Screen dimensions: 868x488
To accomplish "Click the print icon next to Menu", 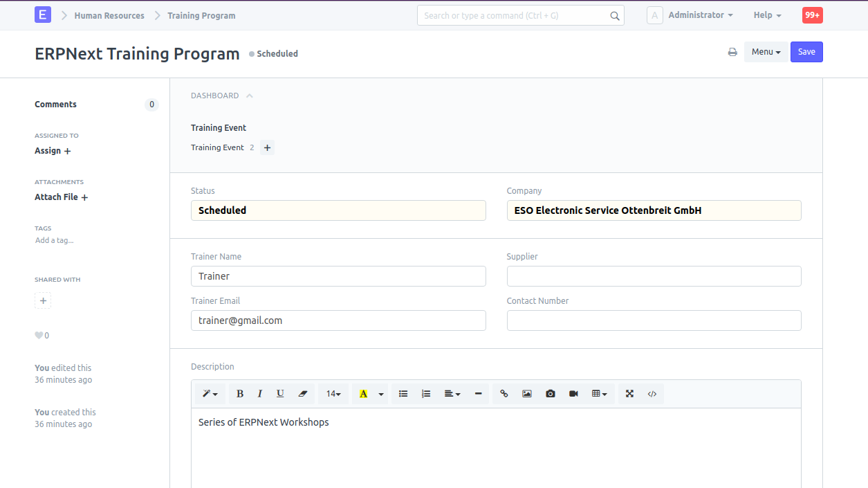I will [x=732, y=52].
